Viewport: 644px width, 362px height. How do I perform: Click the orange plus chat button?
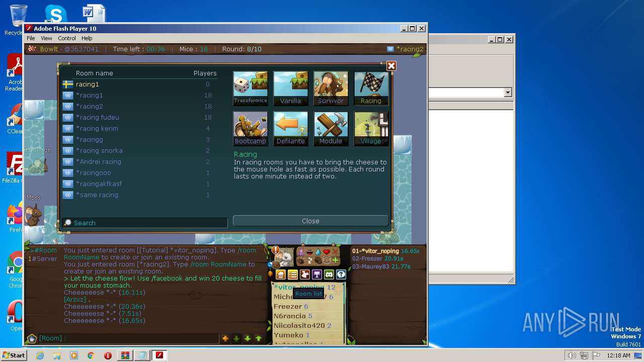click(x=225, y=338)
